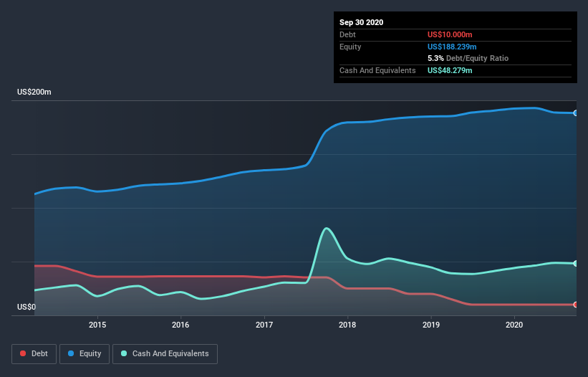
Task: Click the 2019 x-axis label
Action: 431,325
